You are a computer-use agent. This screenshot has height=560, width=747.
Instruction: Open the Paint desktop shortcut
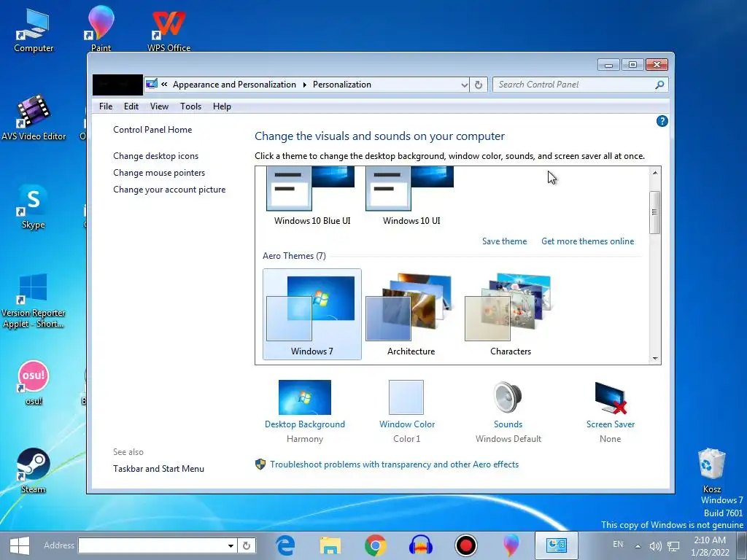click(101, 28)
